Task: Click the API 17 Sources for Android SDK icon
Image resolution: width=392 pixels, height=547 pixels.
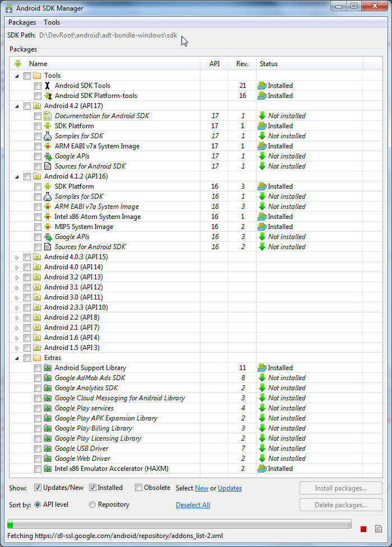Action: (48, 166)
